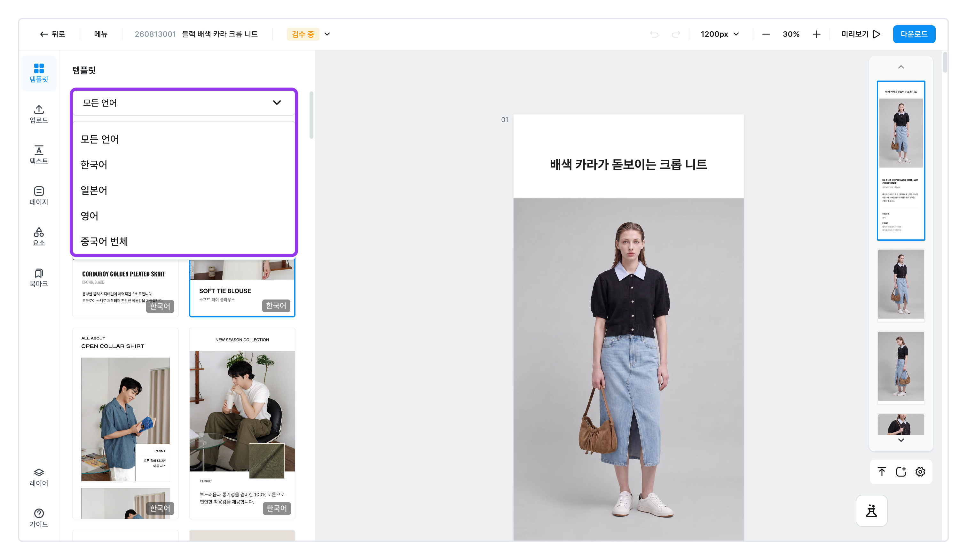
Task: Choose the CORDUROY GOLDEN PLEATED SKIRT template
Action: [x=125, y=288]
